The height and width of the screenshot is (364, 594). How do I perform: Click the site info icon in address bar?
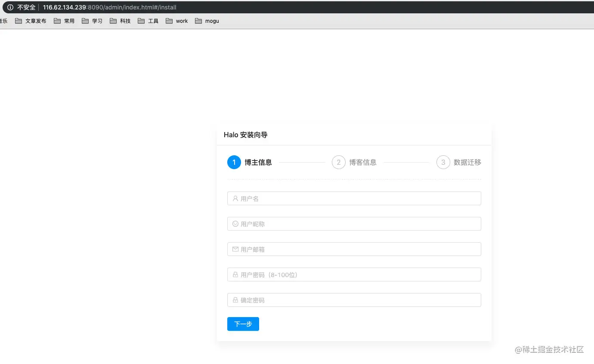click(10, 7)
